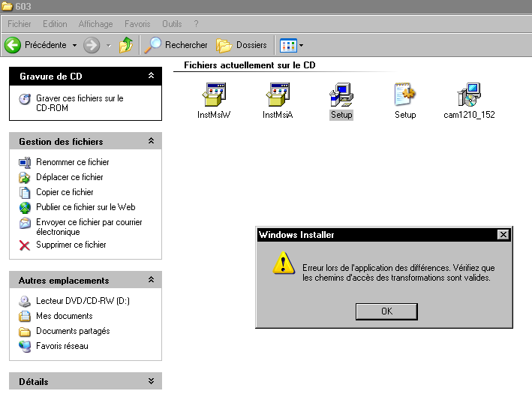Screen dimensions: 532x406
Task: Click the Gestion des fichiers header text
Action: click(61, 142)
